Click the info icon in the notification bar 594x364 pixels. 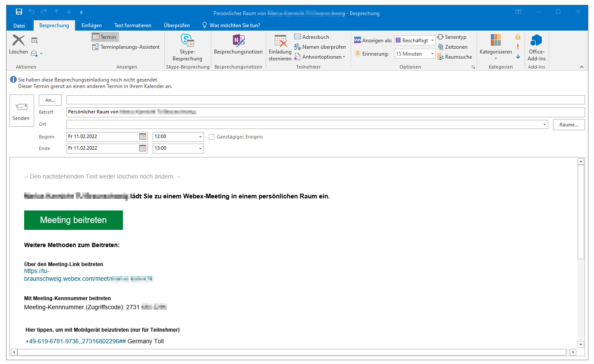tap(13, 80)
